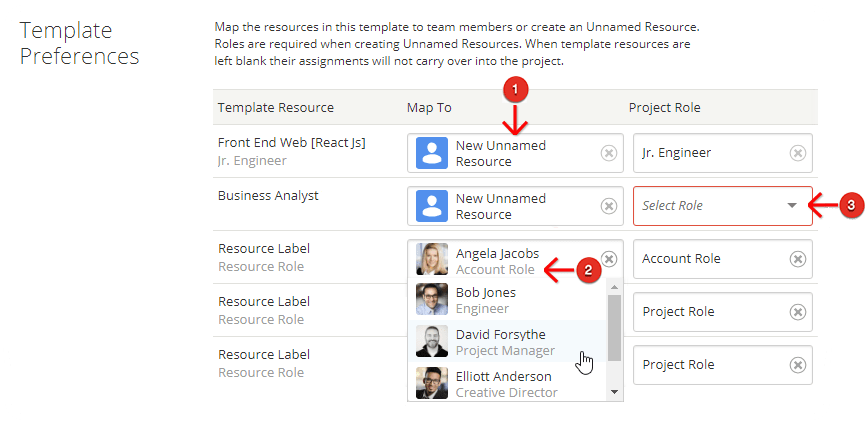865x425 pixels.
Task: Click Business Analyst unnamed resource avatar
Action: click(431, 206)
